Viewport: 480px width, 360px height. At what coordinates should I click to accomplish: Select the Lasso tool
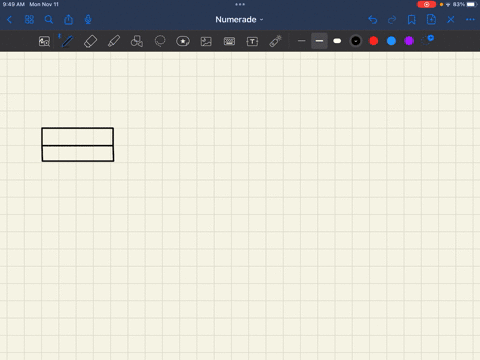[x=160, y=41]
